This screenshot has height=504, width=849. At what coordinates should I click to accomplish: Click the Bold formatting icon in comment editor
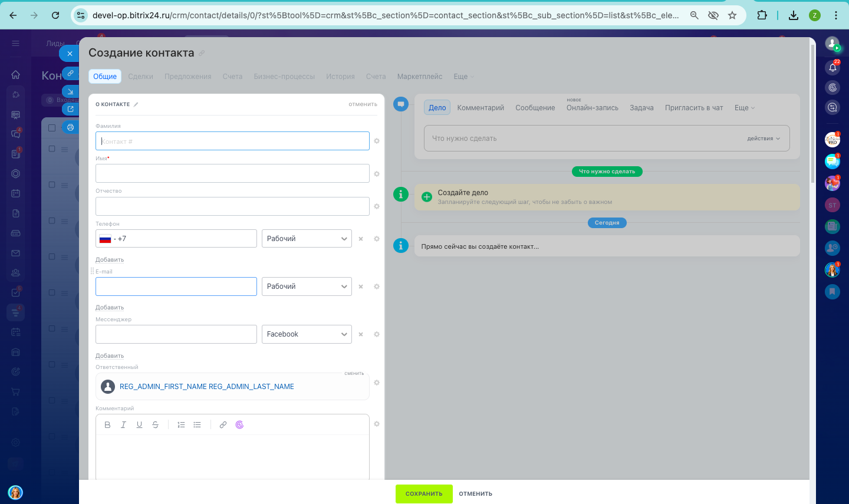107,424
